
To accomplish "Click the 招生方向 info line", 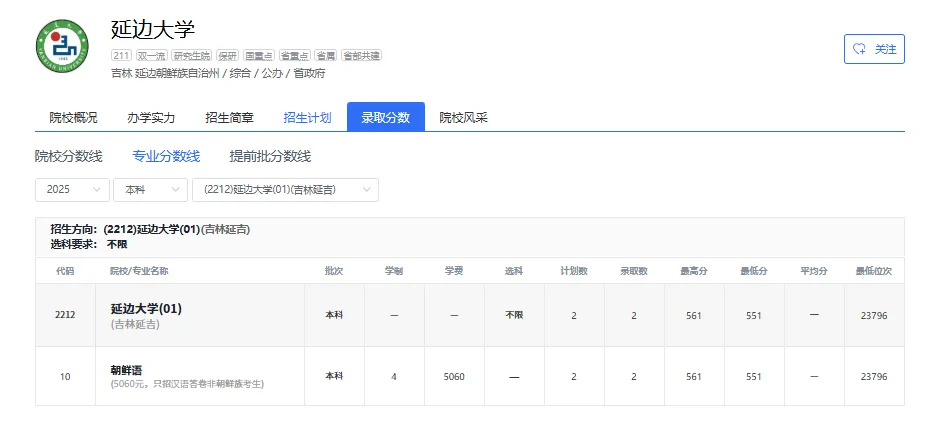I will [x=150, y=230].
